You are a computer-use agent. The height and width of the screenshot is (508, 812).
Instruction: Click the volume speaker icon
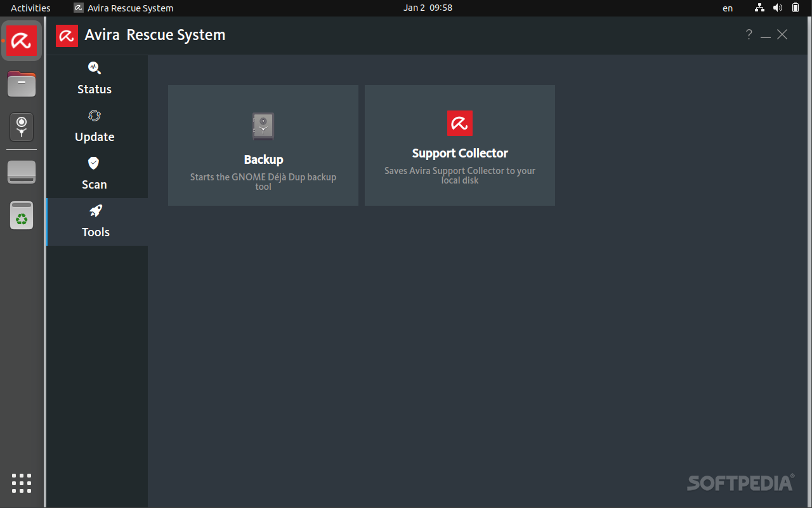tap(778, 8)
